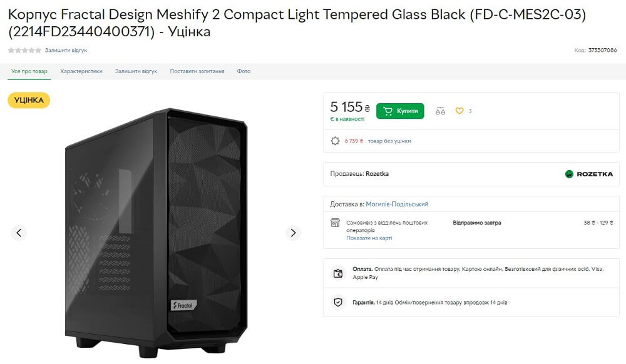The image size is (626, 364).
Task: Add to wishlist with heart icon
Action: point(459,111)
